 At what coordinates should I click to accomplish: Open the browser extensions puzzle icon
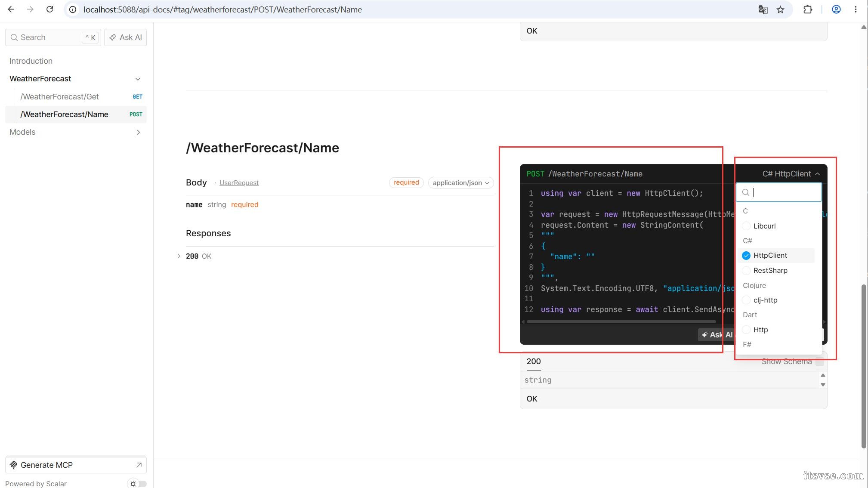point(808,9)
